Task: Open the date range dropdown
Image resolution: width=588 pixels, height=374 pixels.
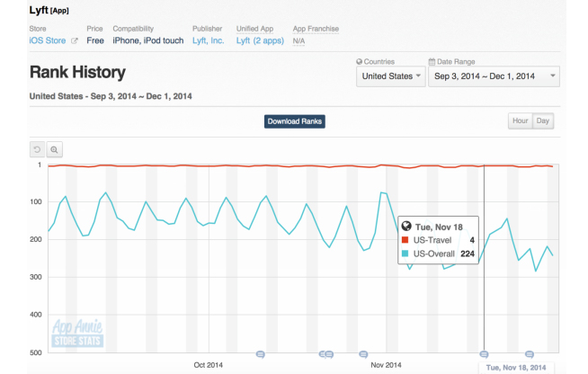Action: coord(494,76)
